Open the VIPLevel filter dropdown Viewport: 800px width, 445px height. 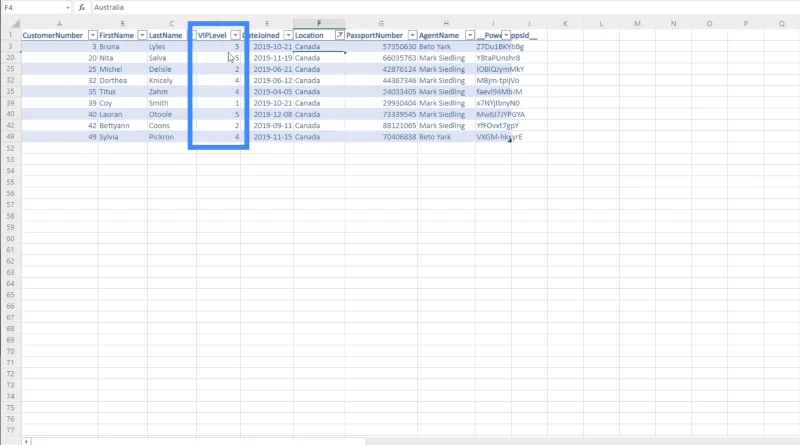pyautogui.click(x=235, y=35)
